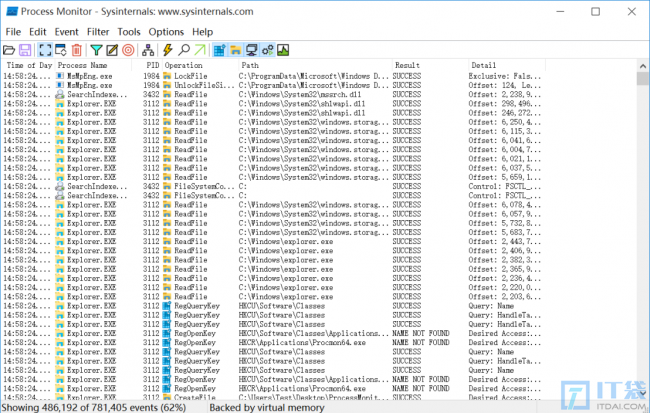Click the Operation column header

201,66
